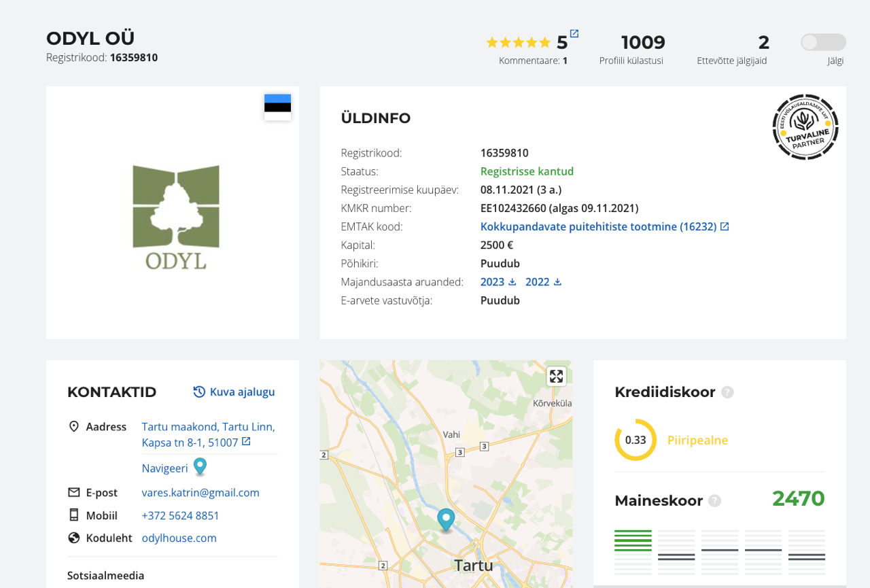Viewport: 870px width, 588px height.
Task: Open address Tartu maakond, Kapsa tn 8-1
Action: (x=209, y=434)
